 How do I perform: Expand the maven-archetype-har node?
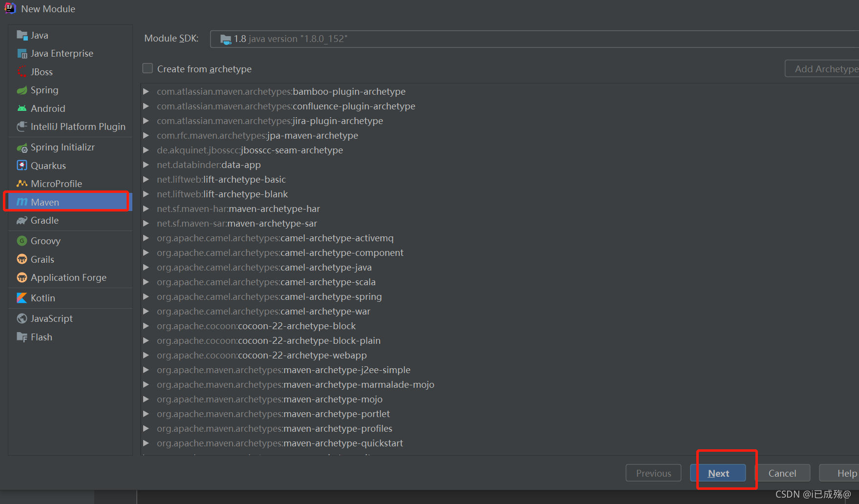click(146, 209)
